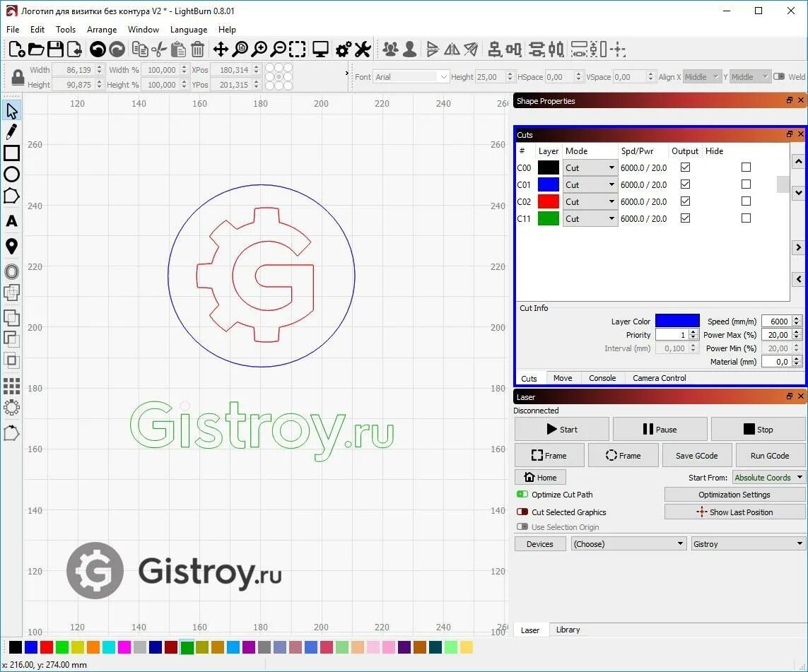This screenshot has width=808, height=672.
Task: Uncheck Output for layer C01
Action: tap(685, 184)
